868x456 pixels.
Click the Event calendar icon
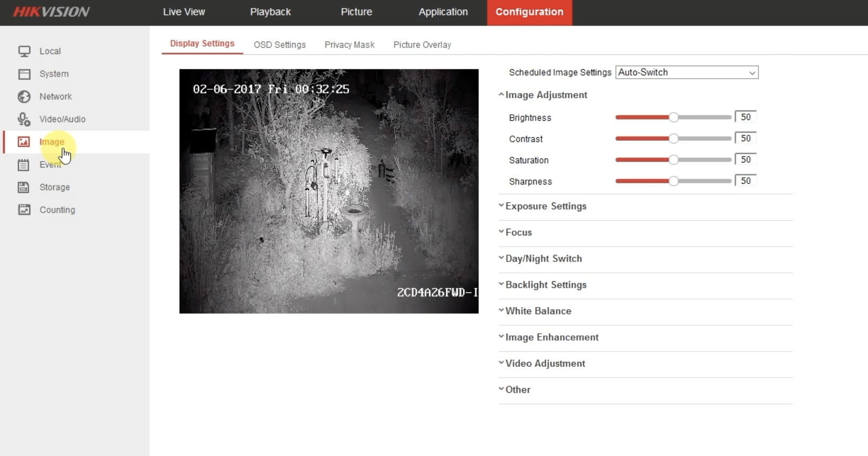point(24,165)
